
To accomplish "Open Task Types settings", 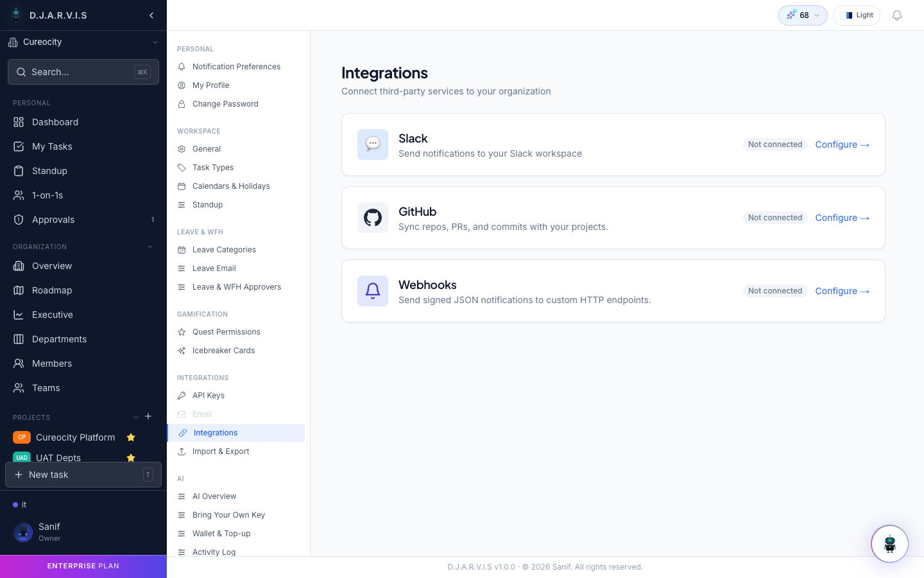I will (x=236, y=168).
